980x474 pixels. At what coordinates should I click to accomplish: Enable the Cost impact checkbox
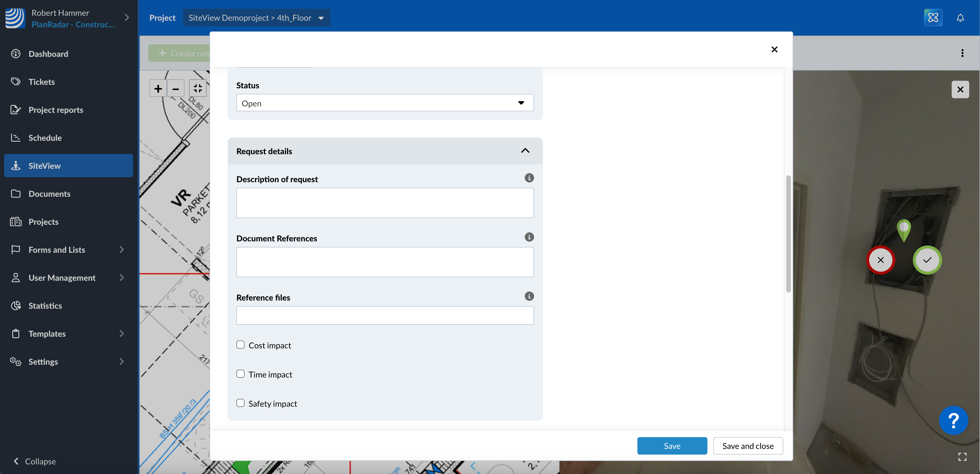point(240,345)
